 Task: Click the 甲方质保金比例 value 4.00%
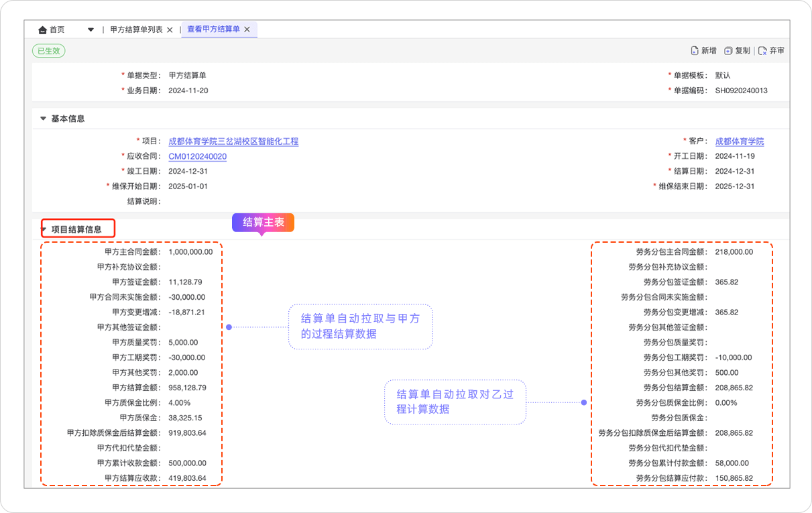[x=179, y=403]
